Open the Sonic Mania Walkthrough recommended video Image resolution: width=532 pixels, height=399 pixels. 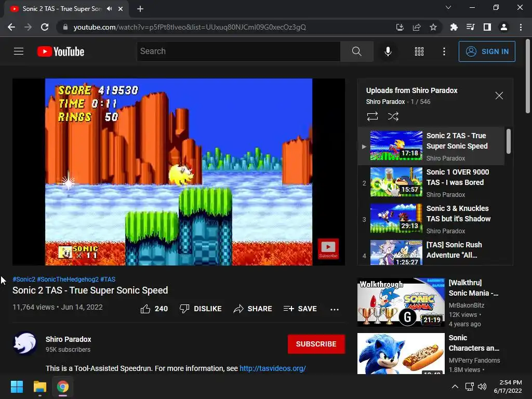point(401,302)
